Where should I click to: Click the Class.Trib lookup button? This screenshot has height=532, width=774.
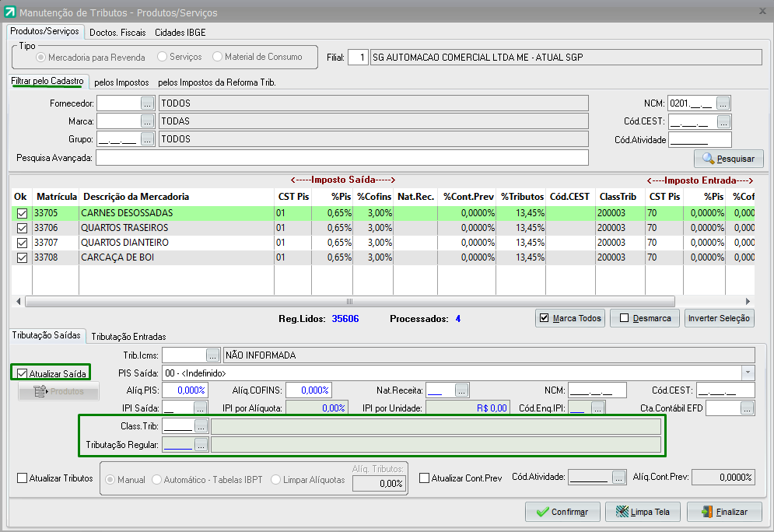[x=201, y=426]
